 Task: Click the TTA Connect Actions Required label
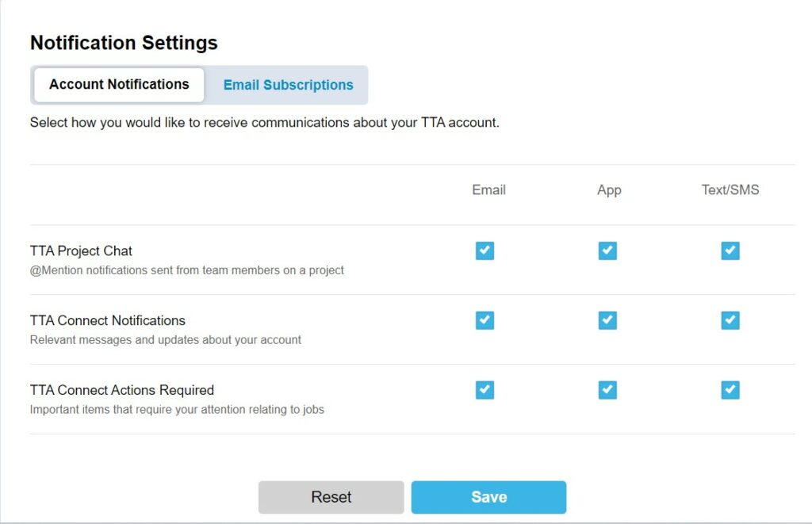click(x=121, y=390)
